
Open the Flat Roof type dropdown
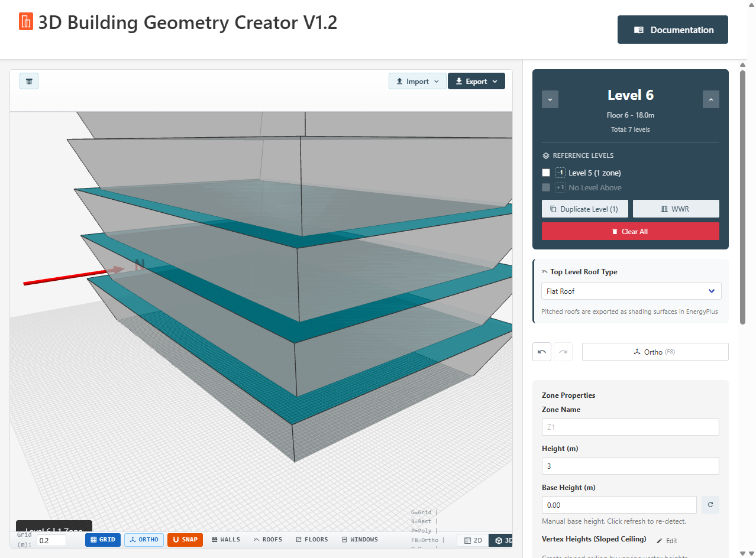(631, 291)
